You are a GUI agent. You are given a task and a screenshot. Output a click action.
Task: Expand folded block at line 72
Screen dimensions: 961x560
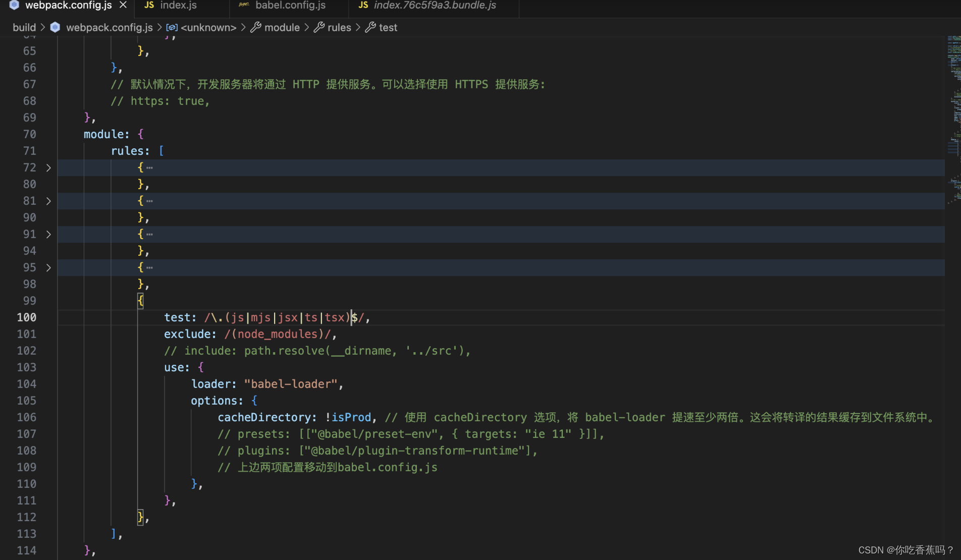[48, 167]
